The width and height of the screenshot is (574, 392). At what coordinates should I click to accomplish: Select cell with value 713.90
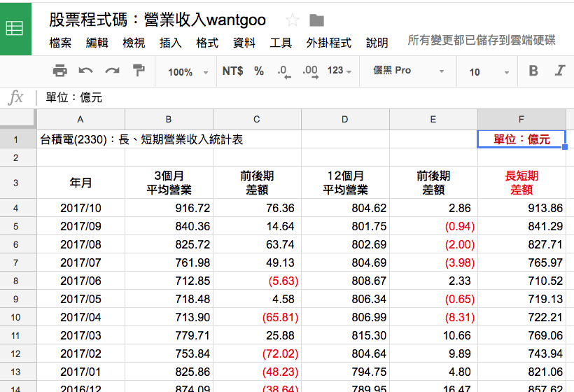point(169,317)
